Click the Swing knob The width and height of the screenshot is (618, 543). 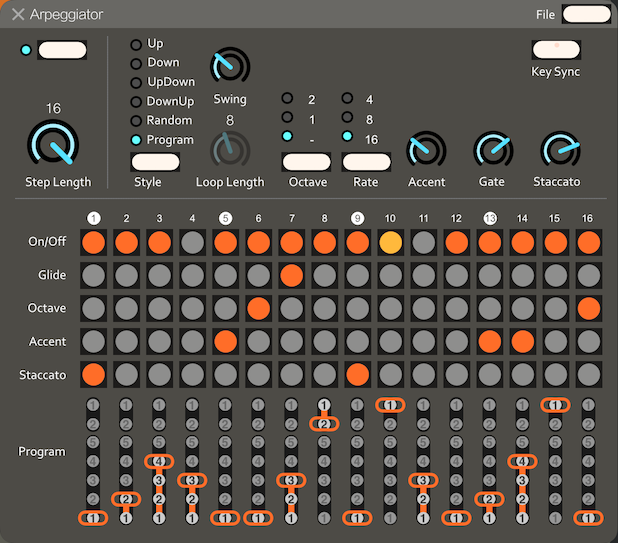pos(229,66)
